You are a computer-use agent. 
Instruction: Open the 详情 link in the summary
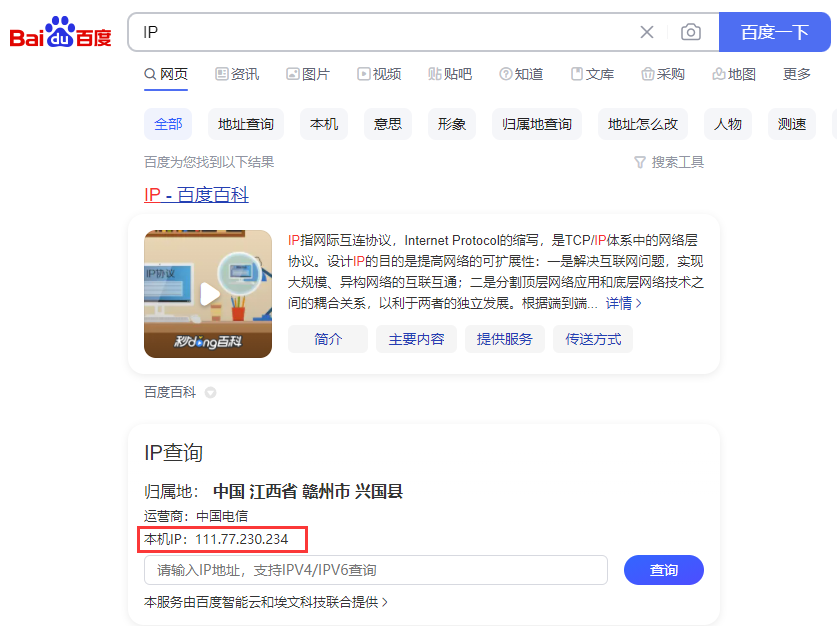point(623,304)
